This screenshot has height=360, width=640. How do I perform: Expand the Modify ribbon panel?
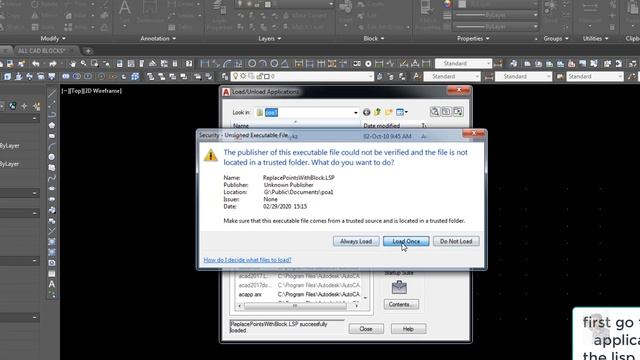(53, 38)
